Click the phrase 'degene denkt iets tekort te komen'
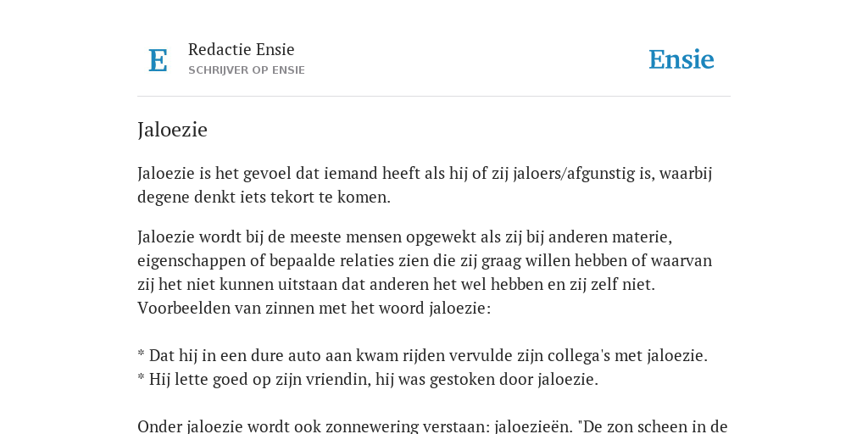This screenshot has width=868, height=434. (x=264, y=197)
